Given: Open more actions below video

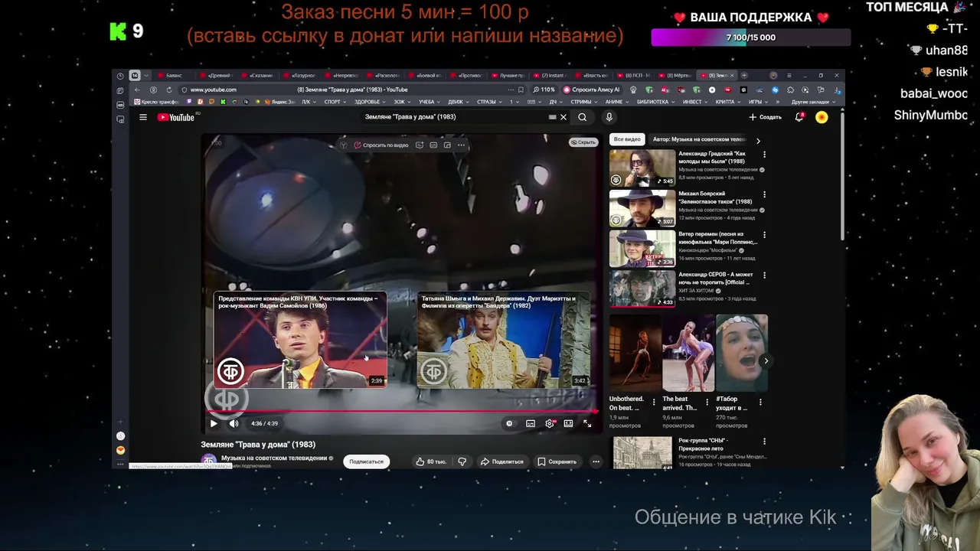Looking at the screenshot, I should 596,461.
